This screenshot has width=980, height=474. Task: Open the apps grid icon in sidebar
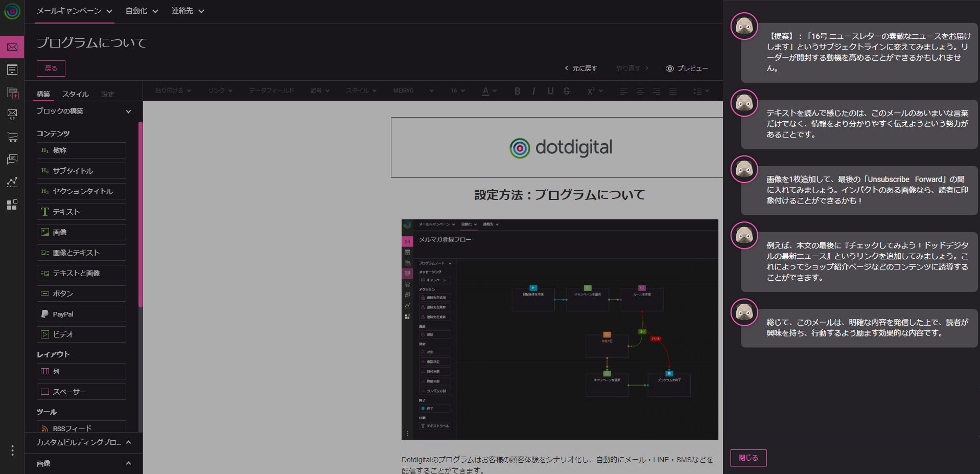click(x=12, y=205)
